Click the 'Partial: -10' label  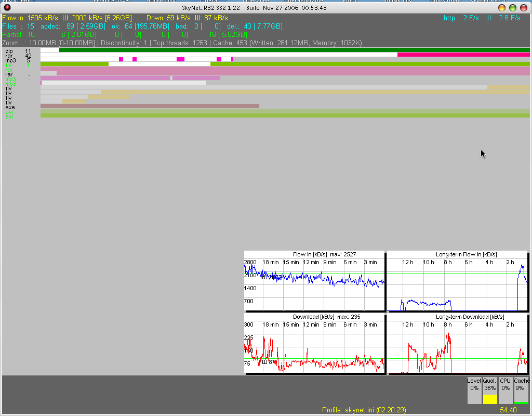tap(18, 35)
